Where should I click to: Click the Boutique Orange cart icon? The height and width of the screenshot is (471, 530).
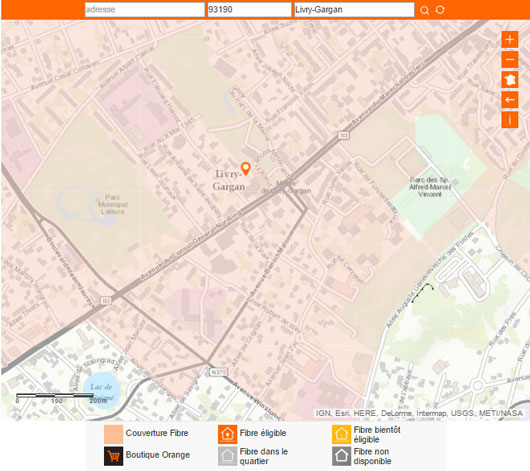point(113,456)
